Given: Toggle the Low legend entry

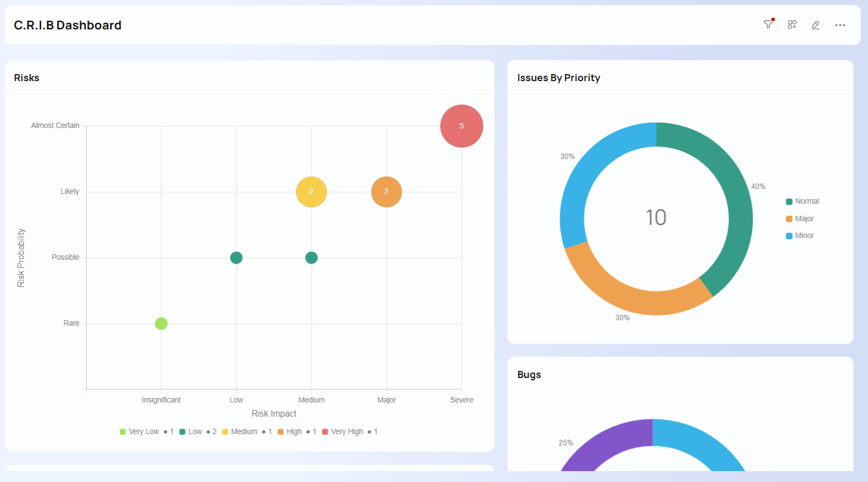Looking at the screenshot, I should pyautogui.click(x=195, y=431).
